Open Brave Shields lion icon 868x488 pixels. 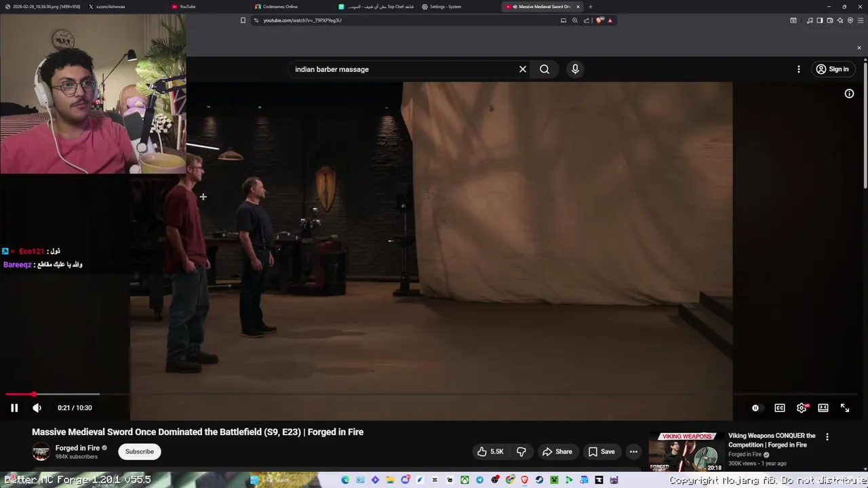599,20
